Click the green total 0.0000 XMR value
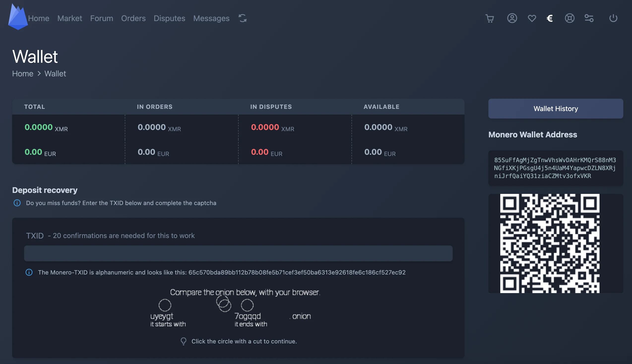 46,127
